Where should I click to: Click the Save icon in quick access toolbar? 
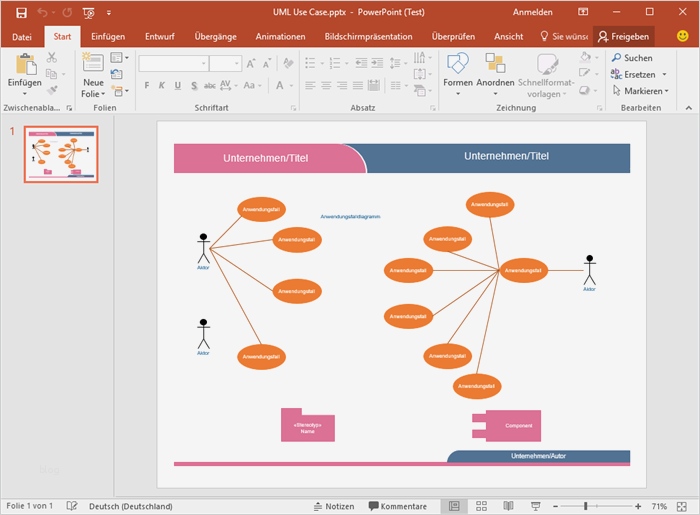(21, 12)
